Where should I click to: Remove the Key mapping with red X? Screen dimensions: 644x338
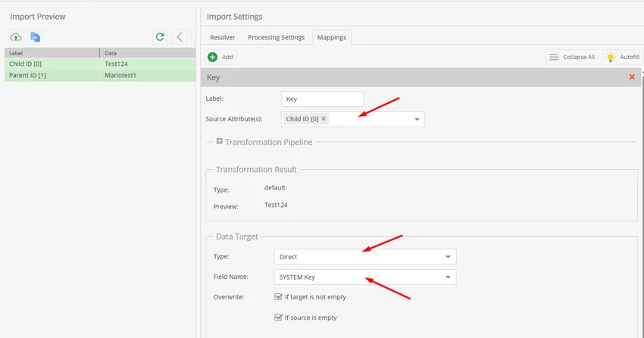[x=632, y=77]
